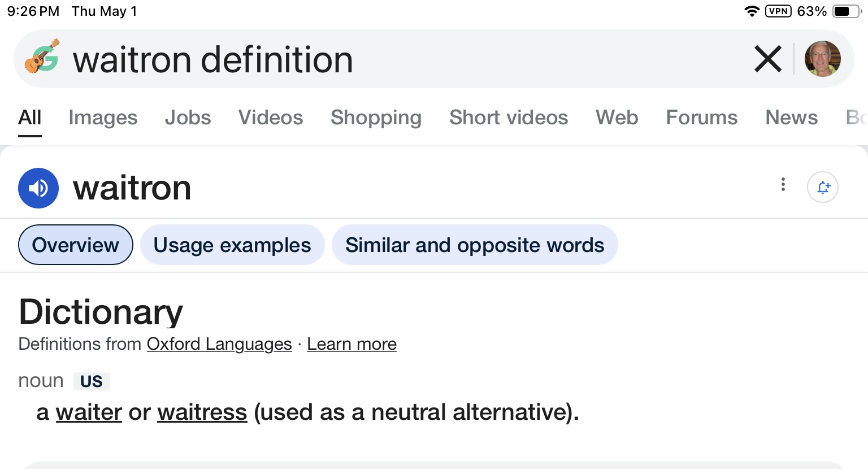
Task: Open the three-dot more options menu
Action: pyautogui.click(x=783, y=185)
